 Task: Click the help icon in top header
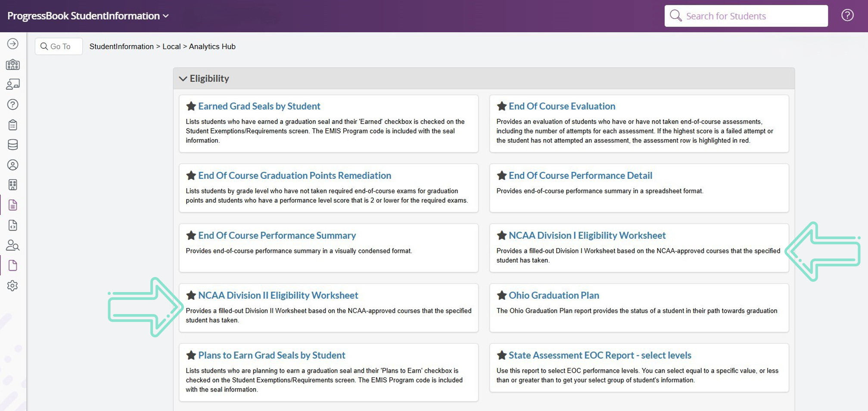tap(847, 16)
